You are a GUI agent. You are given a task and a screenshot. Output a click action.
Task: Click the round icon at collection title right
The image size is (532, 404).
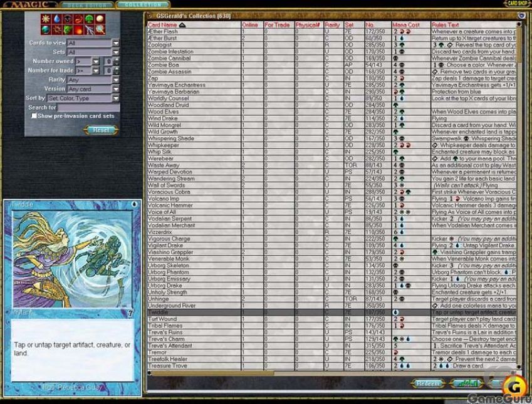(521, 16)
